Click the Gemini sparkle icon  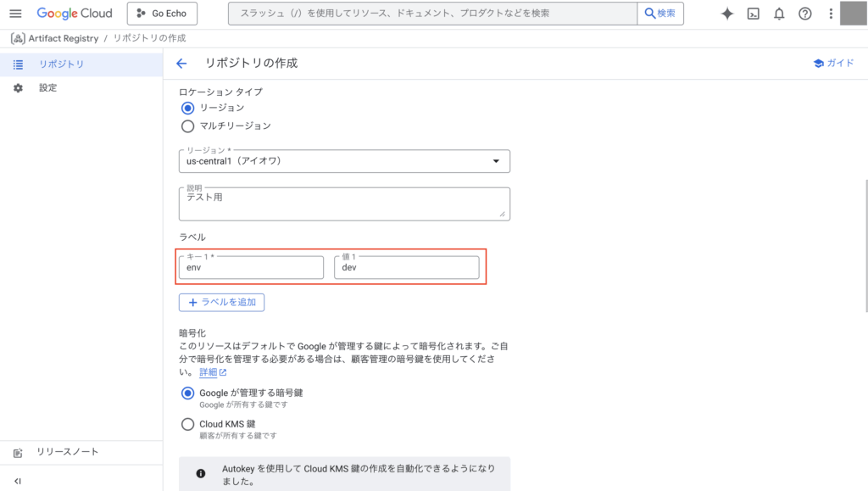[x=726, y=14]
